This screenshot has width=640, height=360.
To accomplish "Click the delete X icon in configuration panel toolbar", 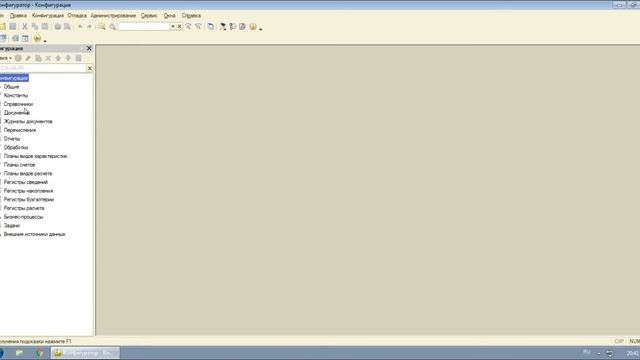I will pos(48,58).
